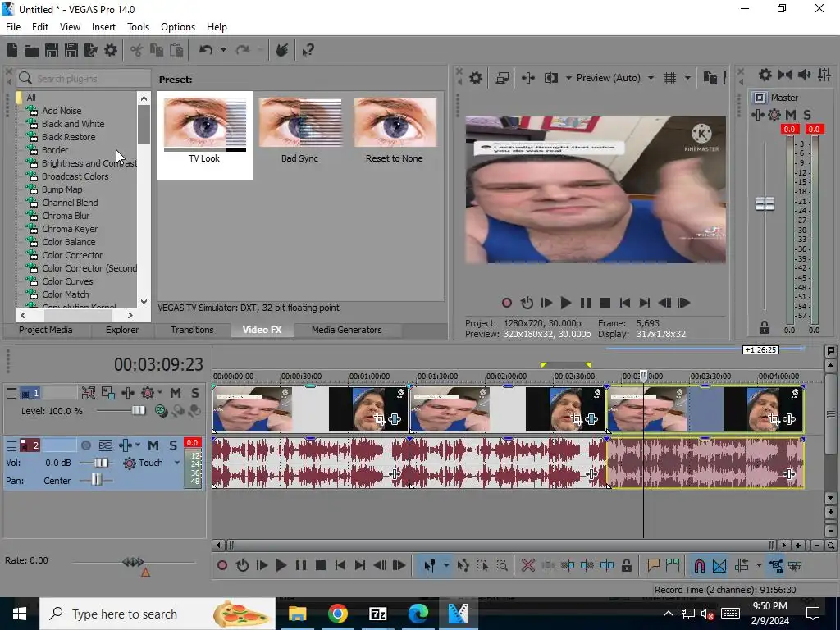Solo video track 1
This screenshot has height=630, width=840.
click(x=195, y=393)
